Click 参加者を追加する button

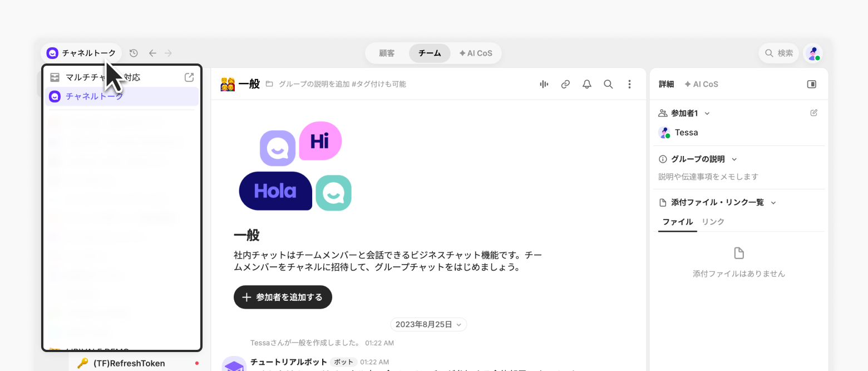tap(283, 297)
